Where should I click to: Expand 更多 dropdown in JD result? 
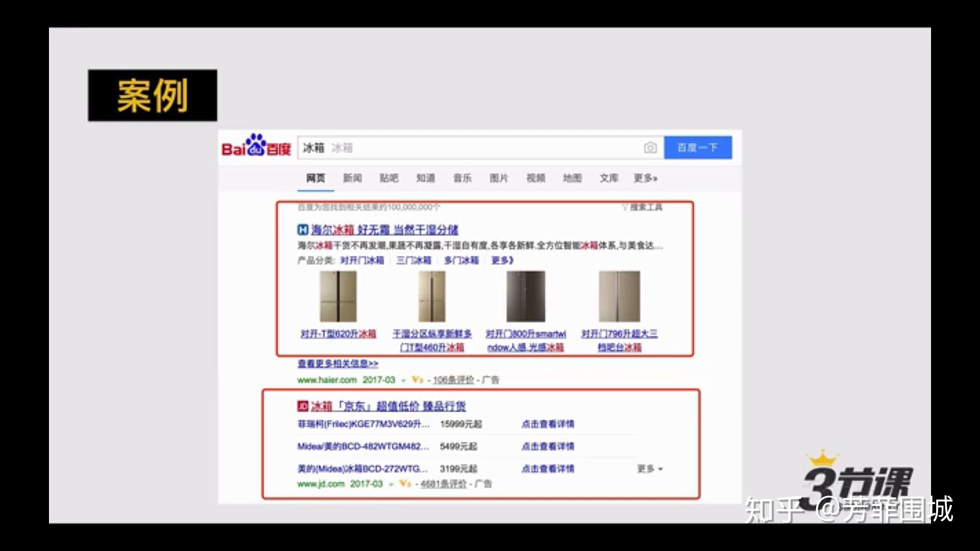[650, 469]
